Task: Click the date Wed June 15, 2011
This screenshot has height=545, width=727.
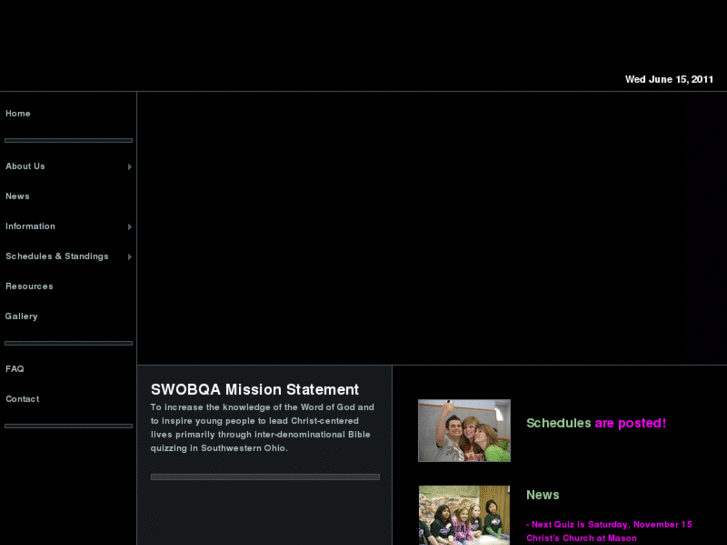Action: [669, 79]
